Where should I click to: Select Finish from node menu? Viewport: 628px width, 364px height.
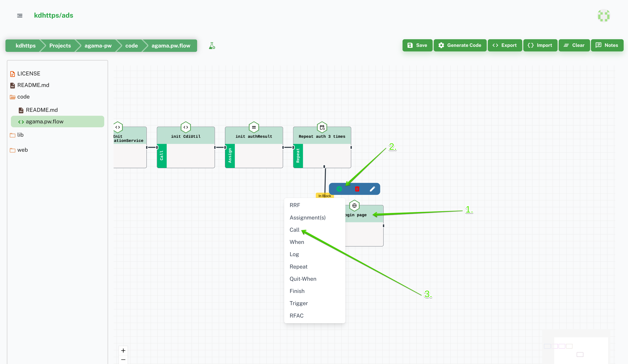pos(314,291)
